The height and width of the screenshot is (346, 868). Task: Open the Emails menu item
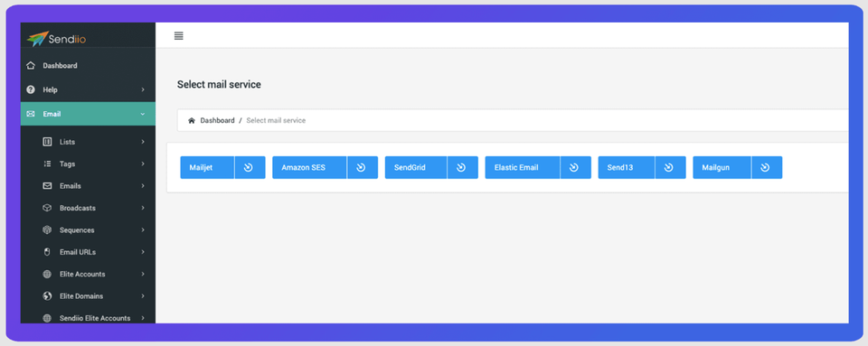tap(88, 186)
